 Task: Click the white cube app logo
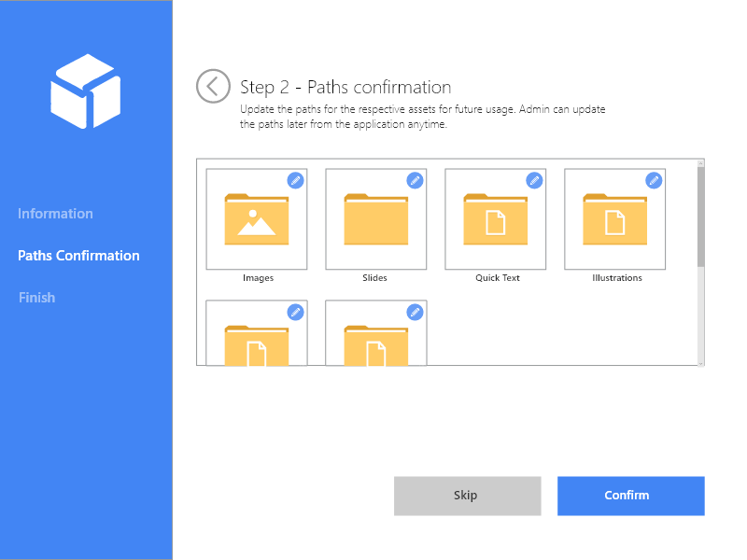click(86, 91)
